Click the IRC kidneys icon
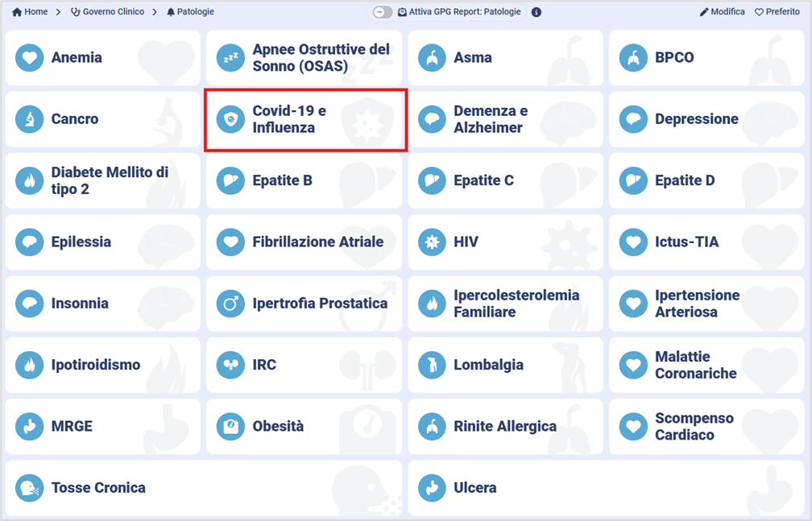 231,365
